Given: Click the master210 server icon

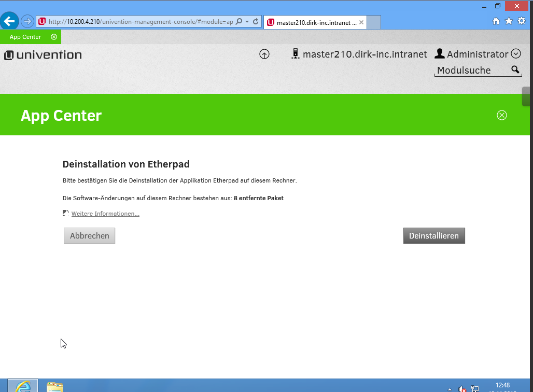Looking at the screenshot, I should tap(296, 54).
